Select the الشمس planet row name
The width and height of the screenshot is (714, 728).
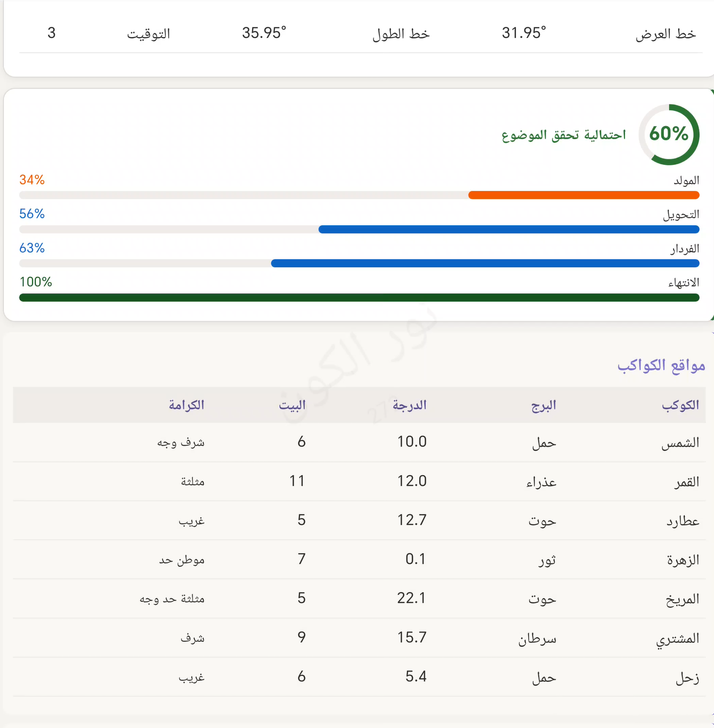point(680,442)
